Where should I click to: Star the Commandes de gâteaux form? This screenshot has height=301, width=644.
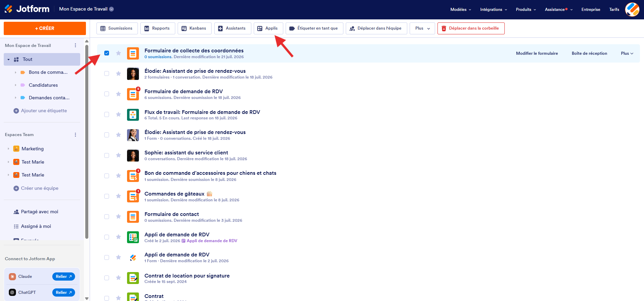(118, 196)
